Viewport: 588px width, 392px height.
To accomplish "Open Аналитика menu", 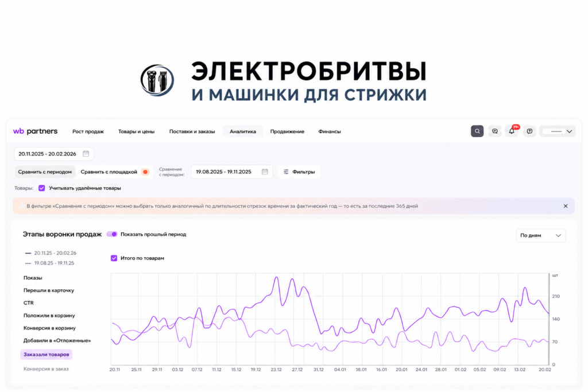I will 243,131.
